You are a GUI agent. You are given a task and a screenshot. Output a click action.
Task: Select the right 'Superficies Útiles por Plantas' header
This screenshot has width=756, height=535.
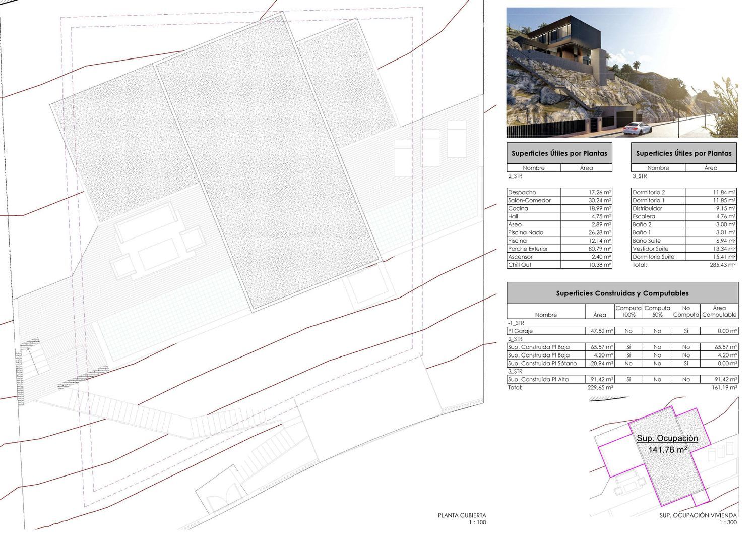[683, 153]
